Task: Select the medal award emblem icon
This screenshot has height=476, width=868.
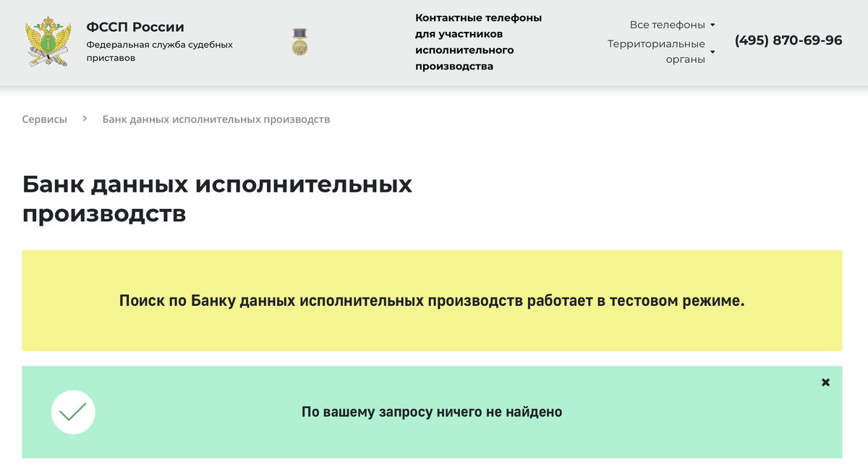Action: [300, 41]
